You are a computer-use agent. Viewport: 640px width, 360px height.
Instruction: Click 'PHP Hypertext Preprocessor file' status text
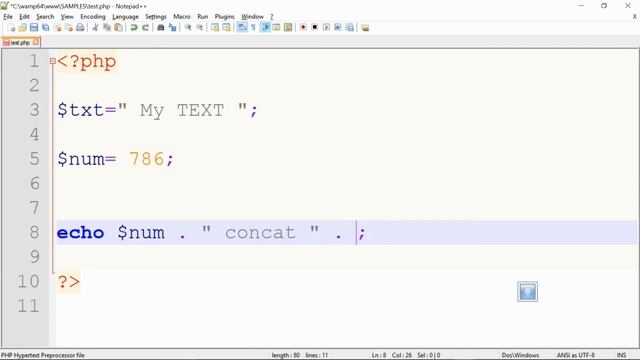[x=43, y=355]
